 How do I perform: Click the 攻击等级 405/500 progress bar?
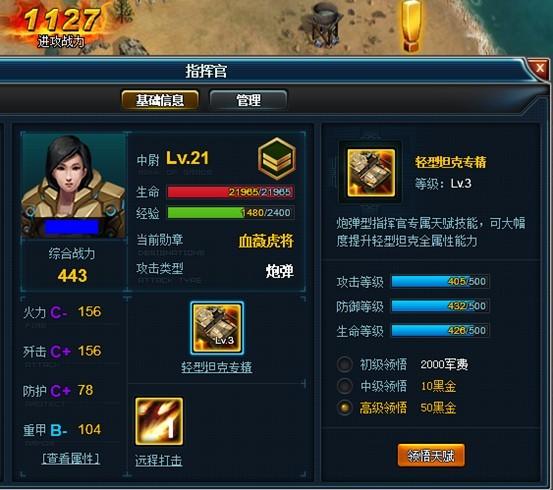point(440,282)
